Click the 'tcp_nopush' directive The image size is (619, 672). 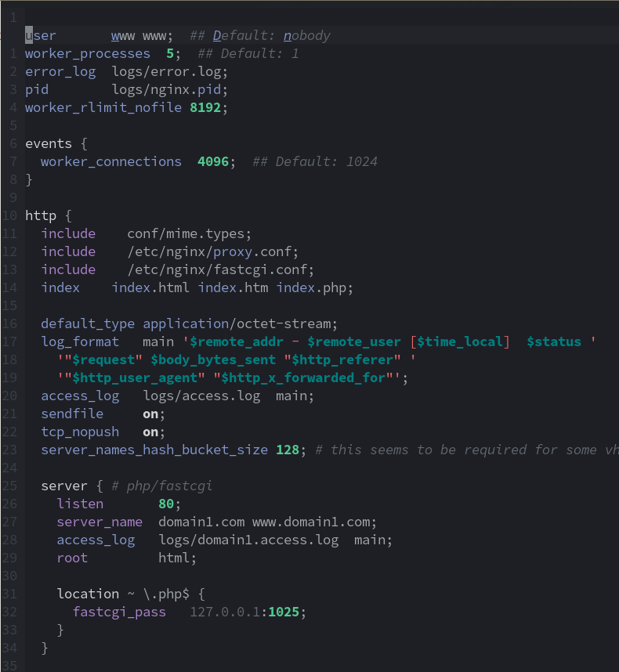(80, 432)
